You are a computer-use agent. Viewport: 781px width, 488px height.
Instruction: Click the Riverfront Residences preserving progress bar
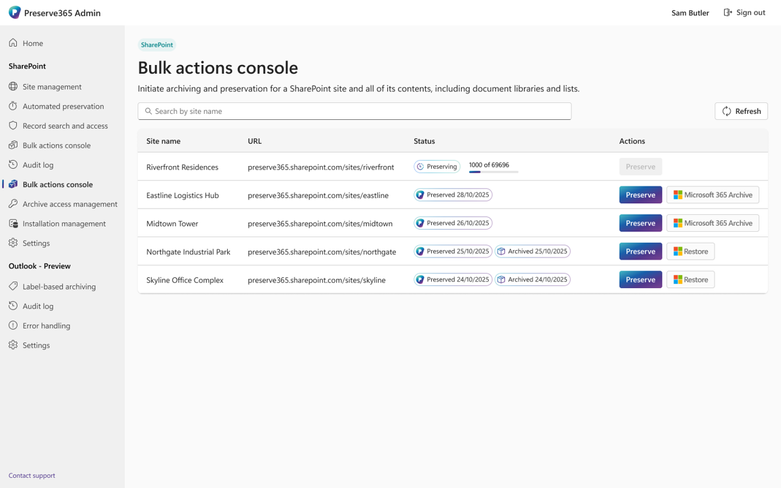click(493, 172)
